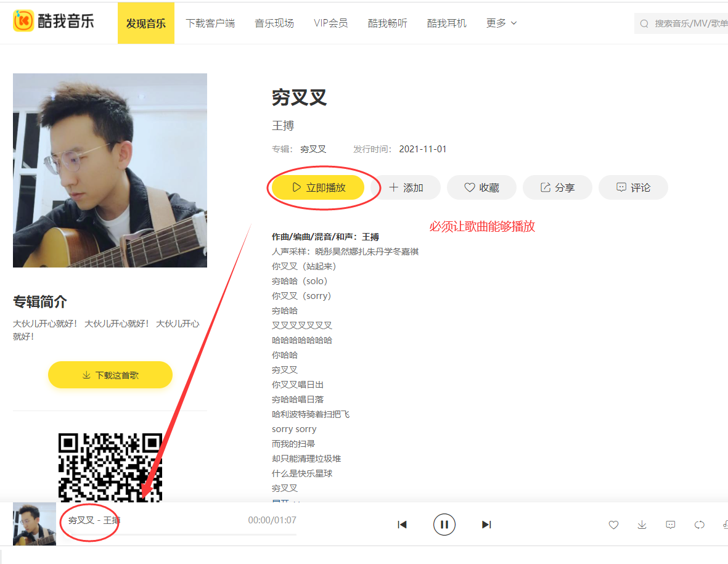The image size is (728, 564).
Task: Click the large album cover photo
Action: pyautogui.click(x=110, y=170)
